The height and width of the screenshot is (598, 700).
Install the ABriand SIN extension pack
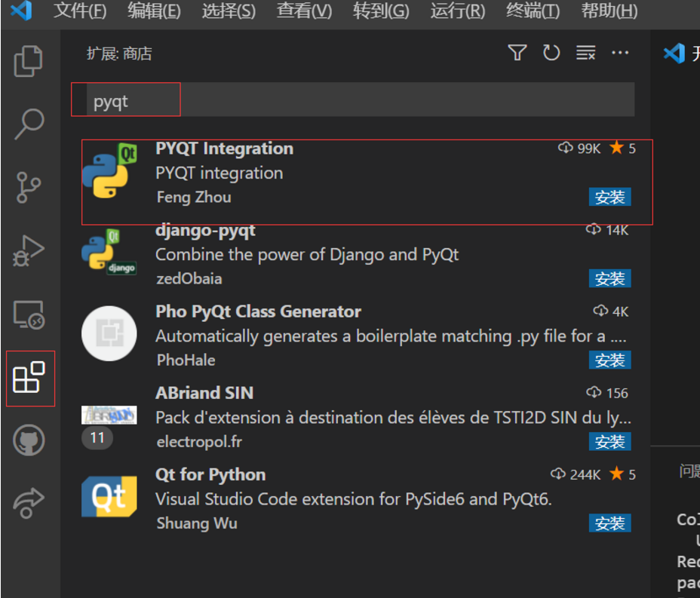[x=609, y=442]
